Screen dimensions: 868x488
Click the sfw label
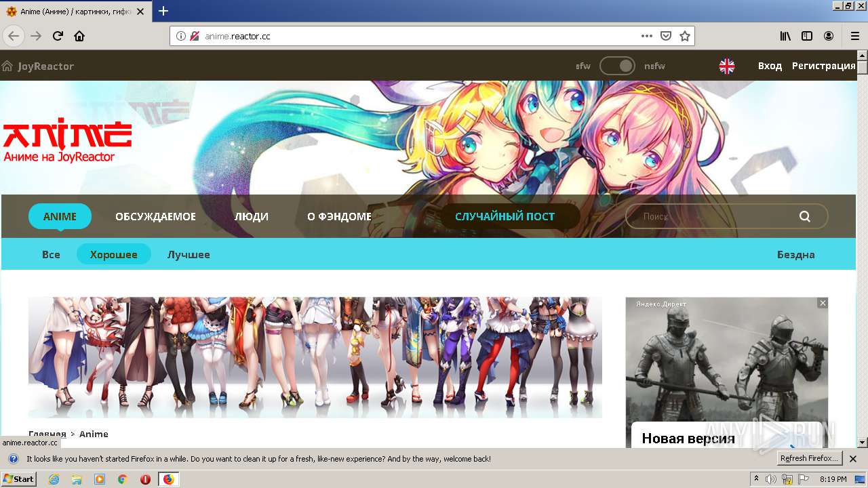[x=583, y=66]
